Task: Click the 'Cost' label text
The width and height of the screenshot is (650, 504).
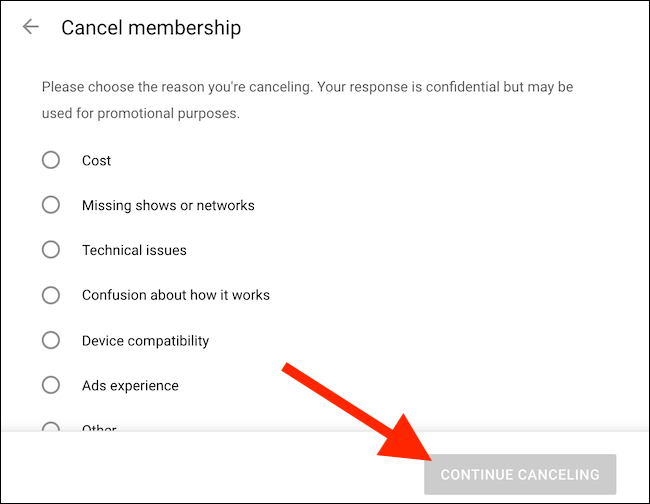Action: click(96, 160)
